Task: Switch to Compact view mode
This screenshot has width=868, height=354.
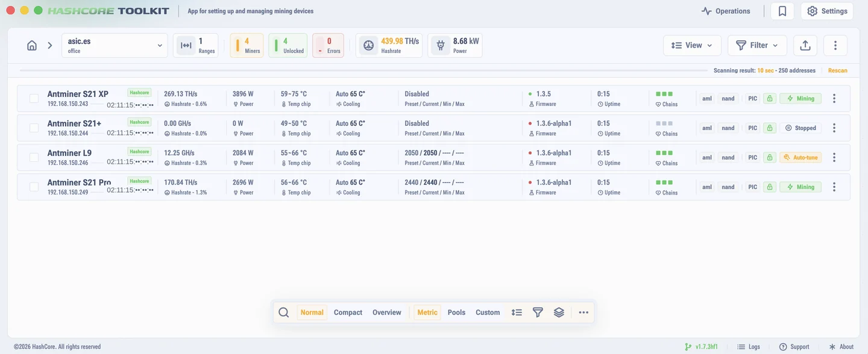Action: [348, 312]
